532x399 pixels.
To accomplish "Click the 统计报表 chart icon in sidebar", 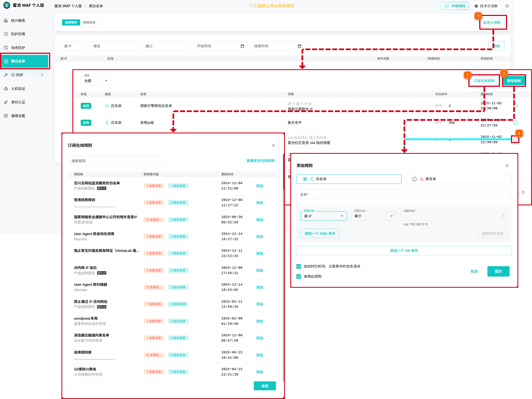I will click(x=6, y=20).
